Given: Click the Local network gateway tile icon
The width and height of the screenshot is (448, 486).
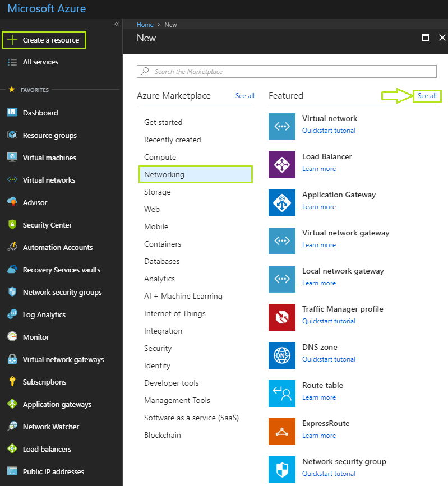Looking at the screenshot, I should coord(282,279).
